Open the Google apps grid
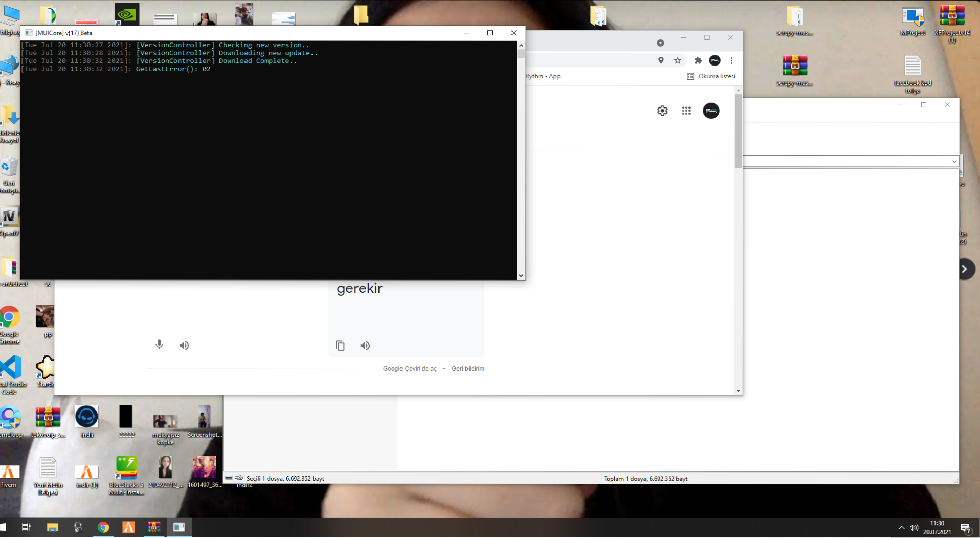 click(686, 111)
